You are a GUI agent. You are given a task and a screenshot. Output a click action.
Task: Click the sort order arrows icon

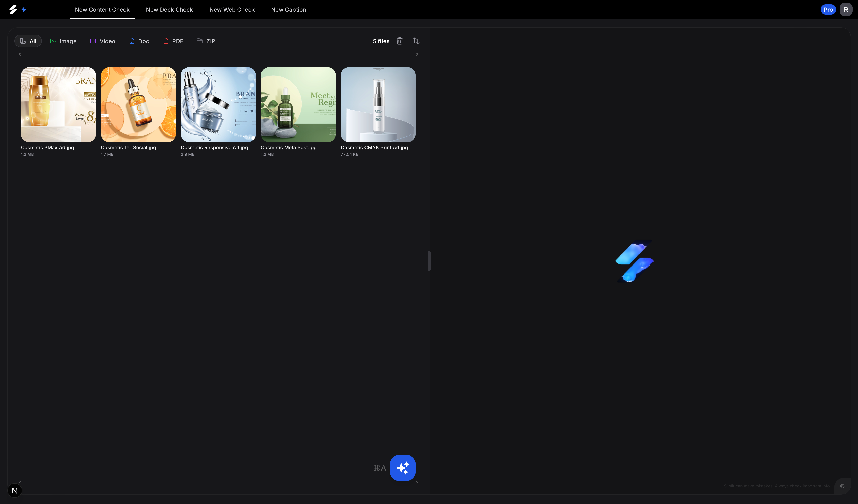(416, 41)
